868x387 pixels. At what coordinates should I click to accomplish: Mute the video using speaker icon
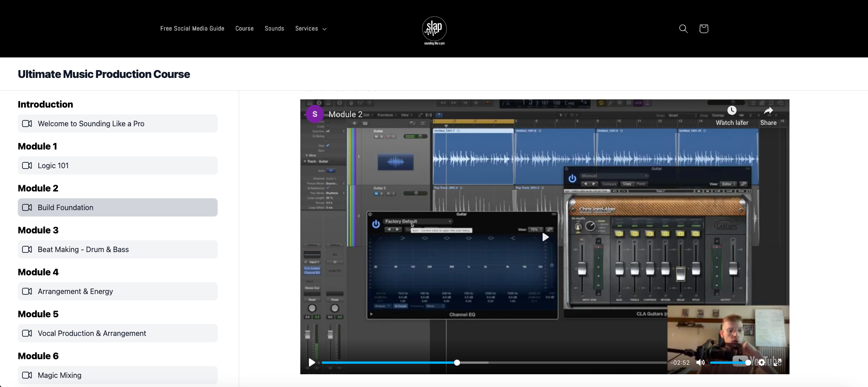click(x=700, y=363)
